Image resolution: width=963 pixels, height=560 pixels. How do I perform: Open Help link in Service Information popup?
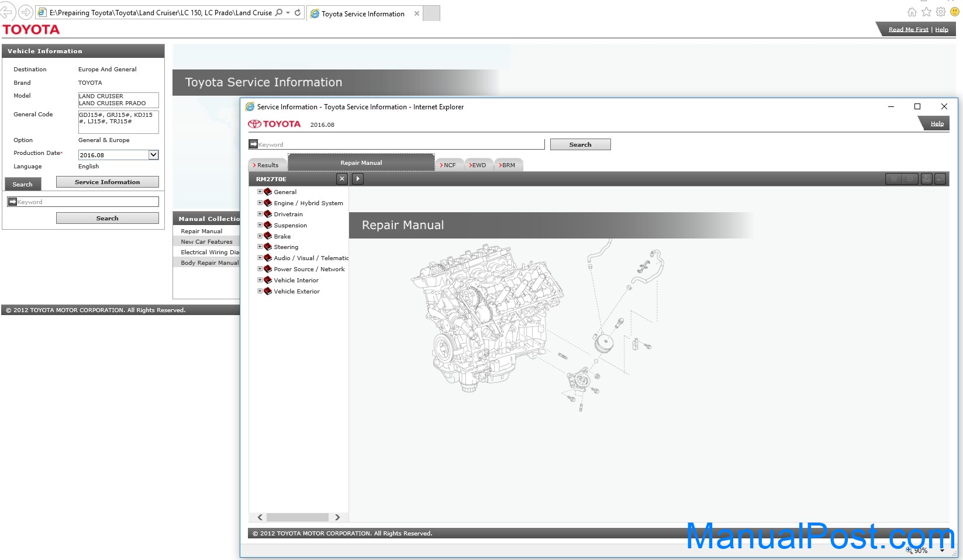937,124
